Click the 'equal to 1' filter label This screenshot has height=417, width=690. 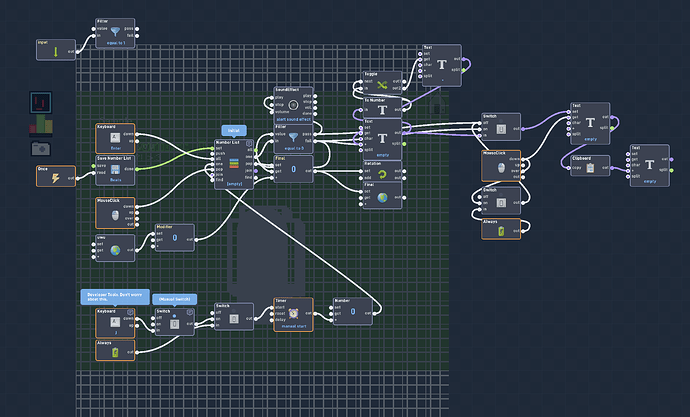115,43
